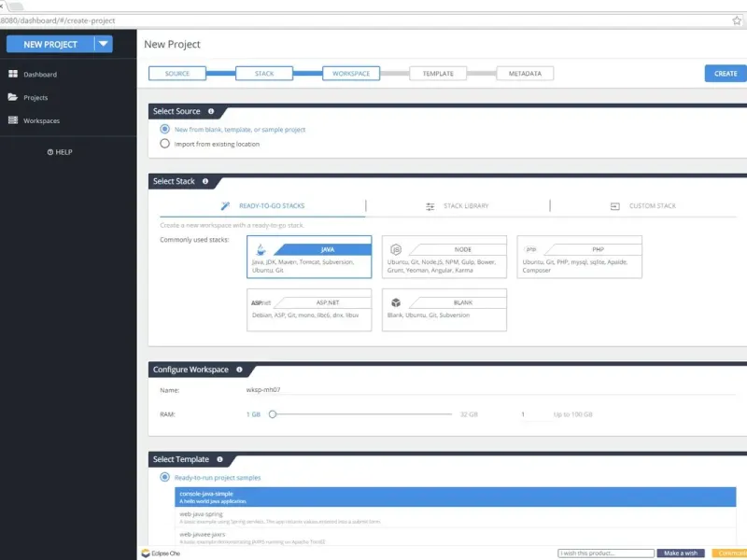The width and height of the screenshot is (747, 560).
Task: Open Dashboard from sidebar label
Action: point(40,75)
